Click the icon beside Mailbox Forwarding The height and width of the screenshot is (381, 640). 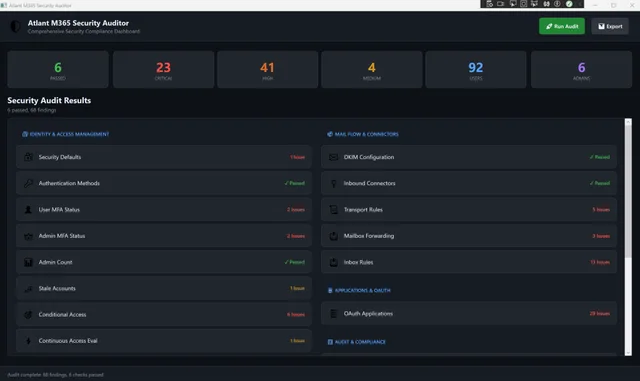(333, 236)
